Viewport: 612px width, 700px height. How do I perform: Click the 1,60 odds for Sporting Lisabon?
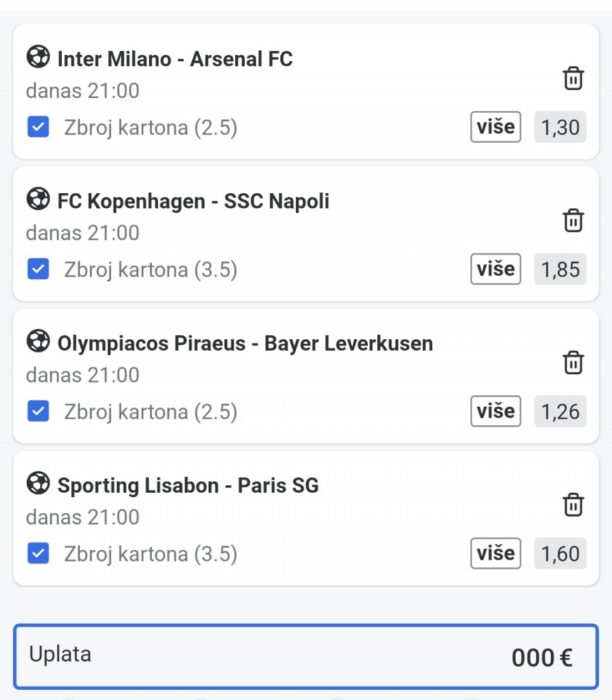pos(560,553)
